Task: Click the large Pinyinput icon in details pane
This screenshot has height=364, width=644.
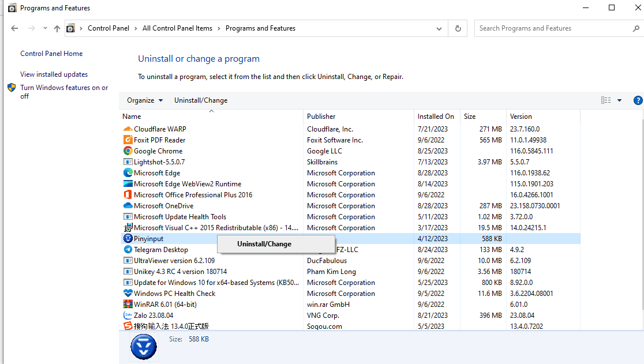Action: pyautogui.click(x=143, y=347)
